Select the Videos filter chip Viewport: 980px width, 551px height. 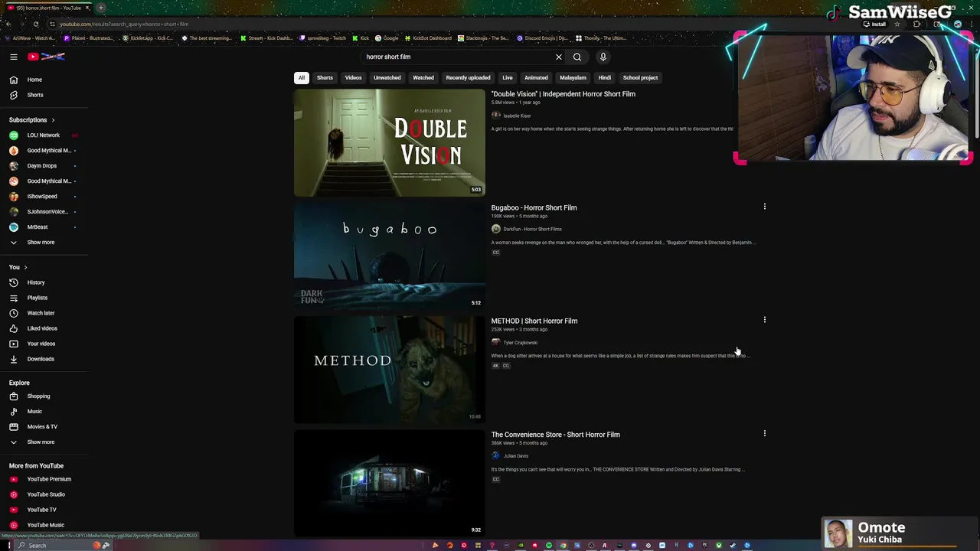click(353, 77)
